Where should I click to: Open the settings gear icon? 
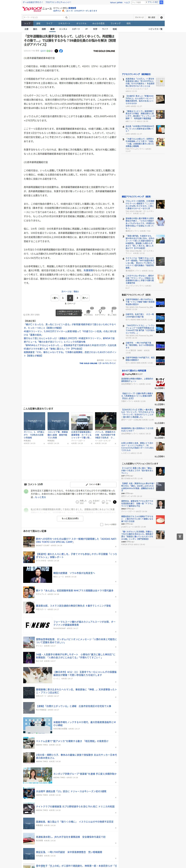161,18
